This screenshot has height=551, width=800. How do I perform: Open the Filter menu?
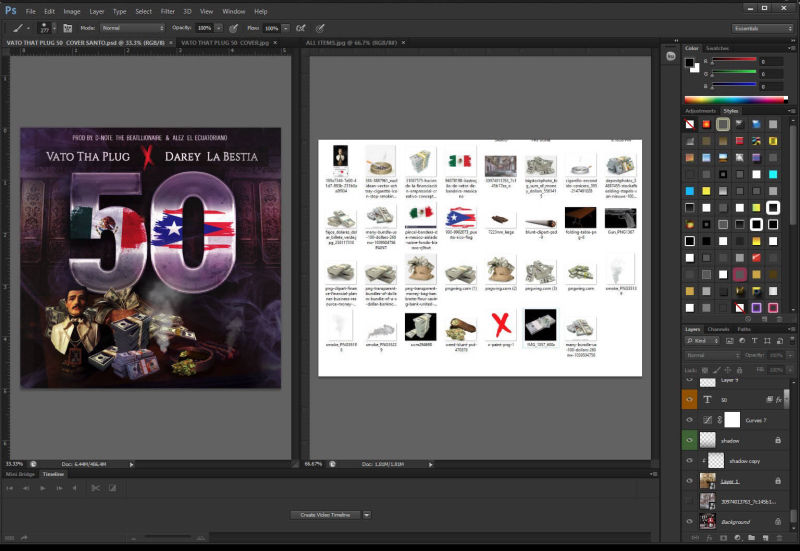tap(168, 11)
